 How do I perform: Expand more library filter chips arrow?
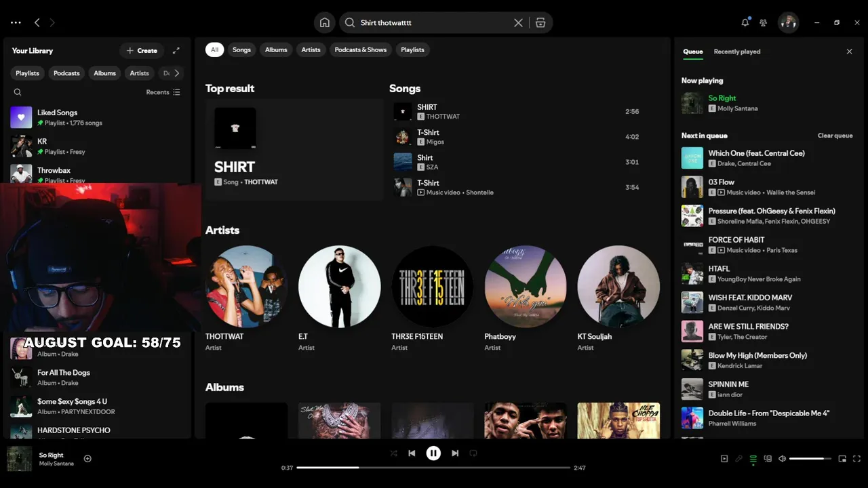tap(177, 73)
